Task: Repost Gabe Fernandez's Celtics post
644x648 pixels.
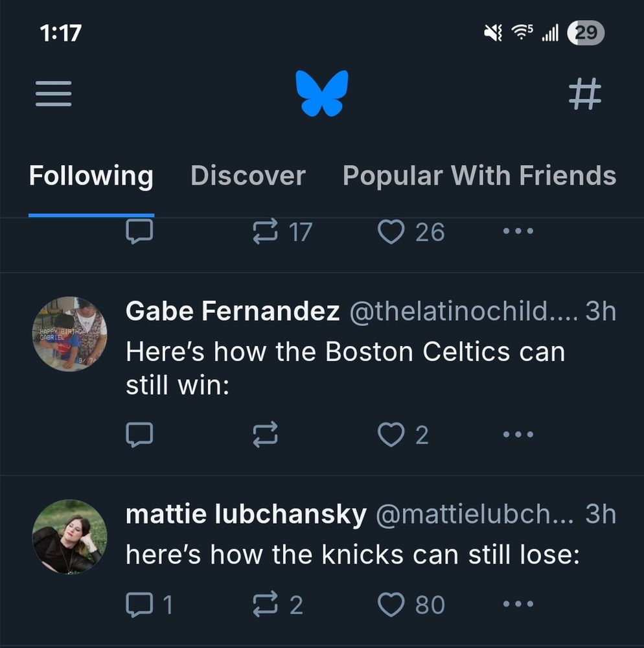Action: click(265, 435)
